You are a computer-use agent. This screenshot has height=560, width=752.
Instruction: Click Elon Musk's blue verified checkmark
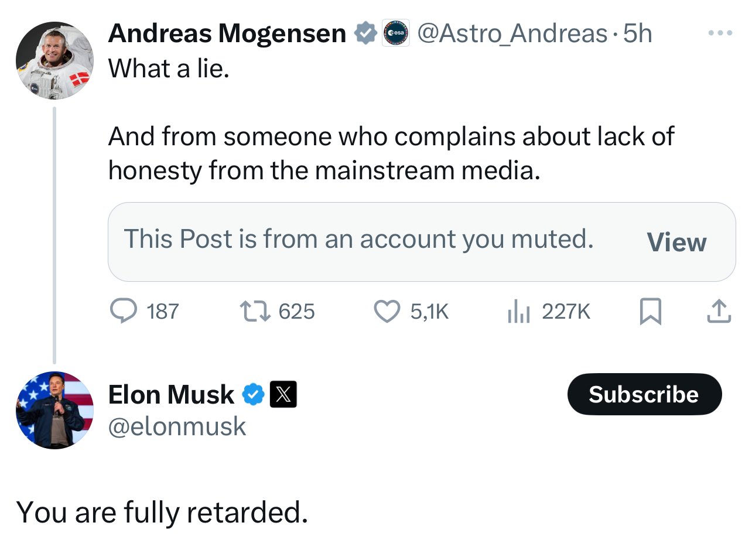pyautogui.click(x=253, y=394)
